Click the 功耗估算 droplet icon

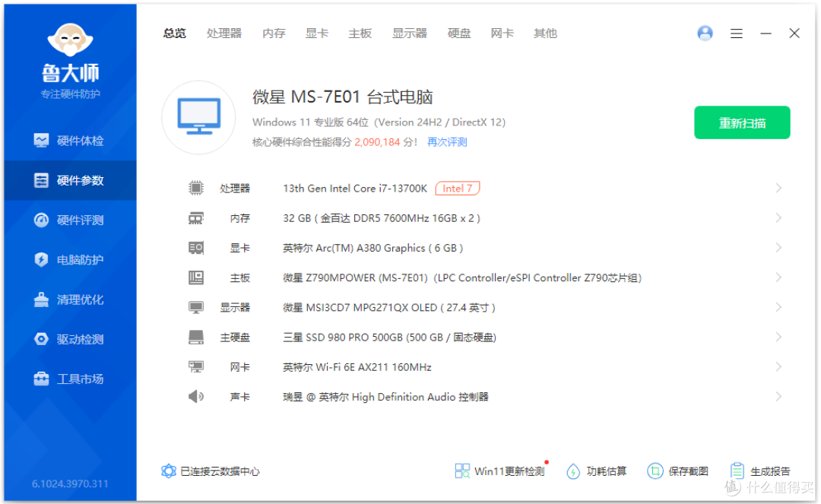[573, 471]
